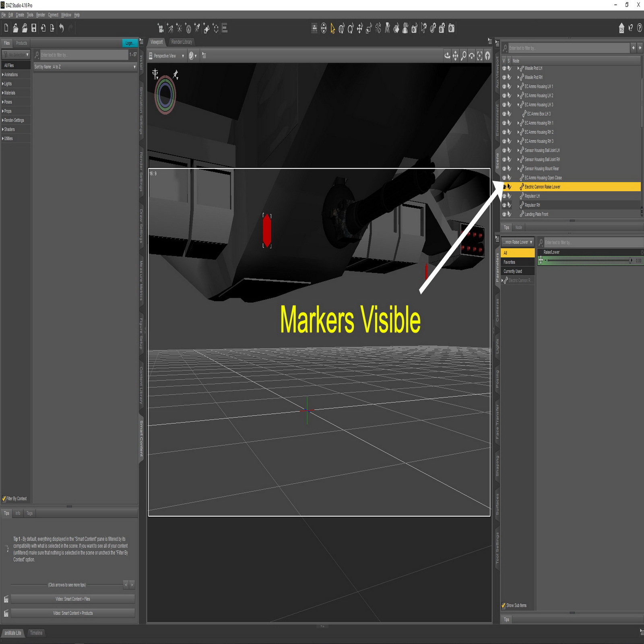
Task: Toggle the Filter By Context checkbox
Action: pos(4,499)
